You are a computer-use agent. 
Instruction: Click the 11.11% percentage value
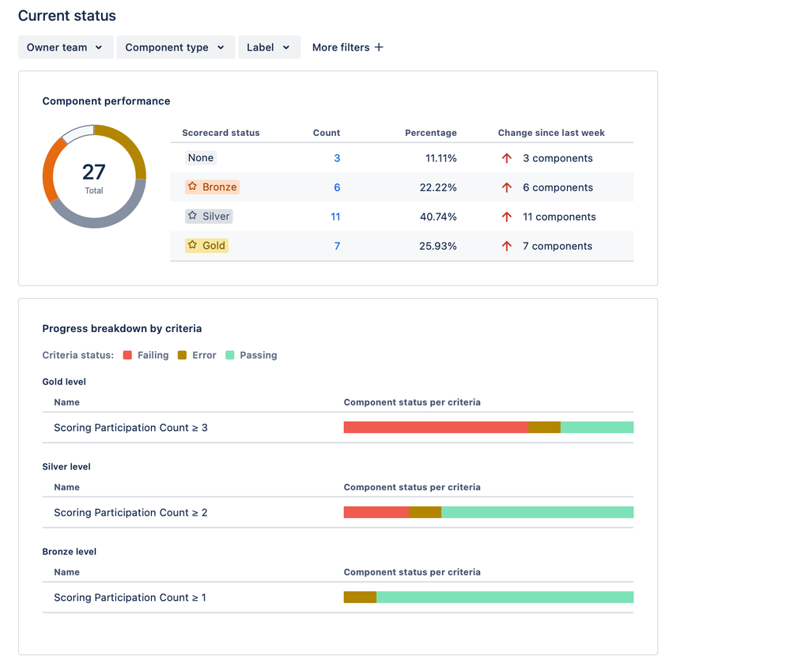coord(440,158)
